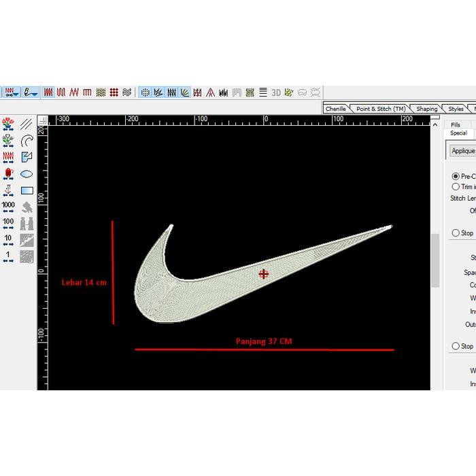Select the wavy contour stitch icon
This screenshot has width=476, height=476.
coord(127,92)
